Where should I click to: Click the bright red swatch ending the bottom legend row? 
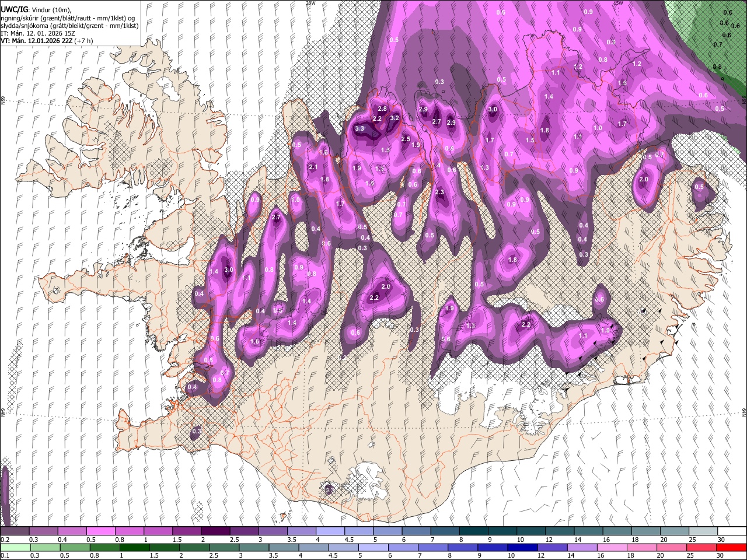[731, 547]
